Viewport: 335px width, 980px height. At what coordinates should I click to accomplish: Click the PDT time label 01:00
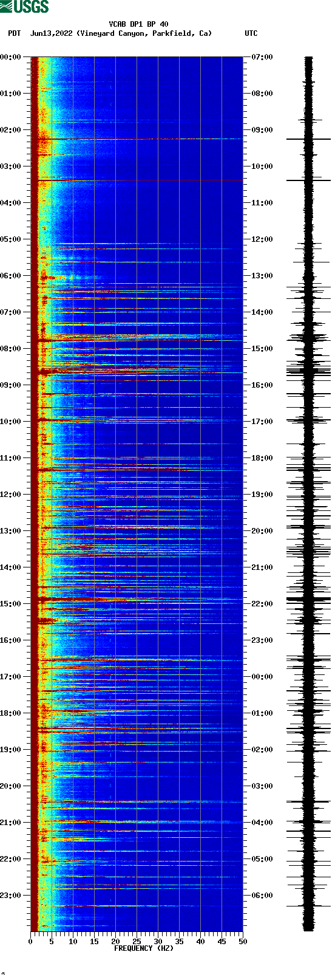point(11,94)
